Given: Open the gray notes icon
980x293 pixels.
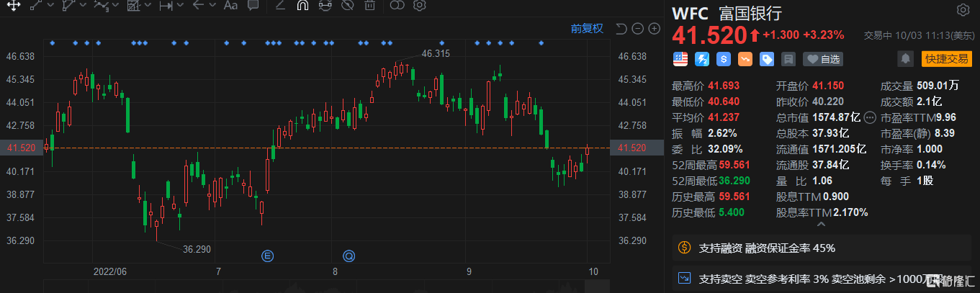Looking at the screenshot, I should click(788, 59).
